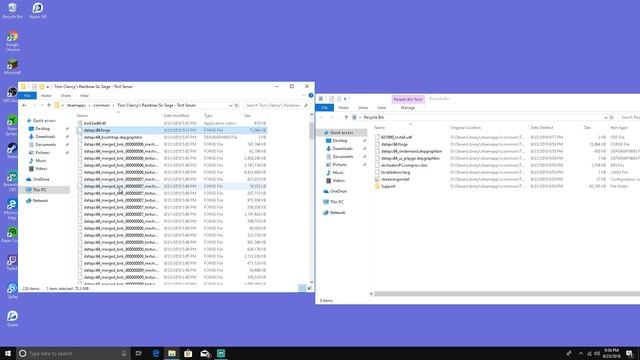Open View tab in Test Server window
640x360 pixels.
click(x=84, y=96)
